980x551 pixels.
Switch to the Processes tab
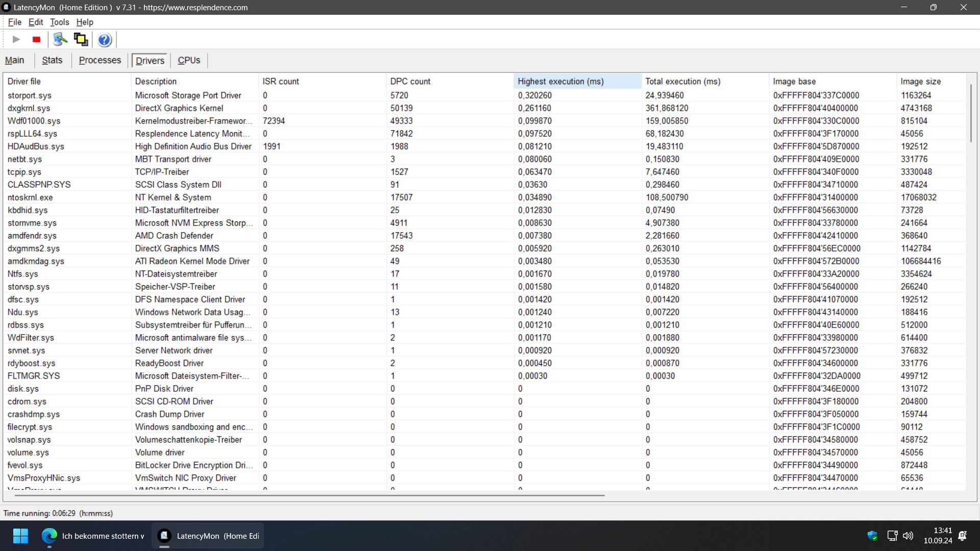(x=100, y=60)
